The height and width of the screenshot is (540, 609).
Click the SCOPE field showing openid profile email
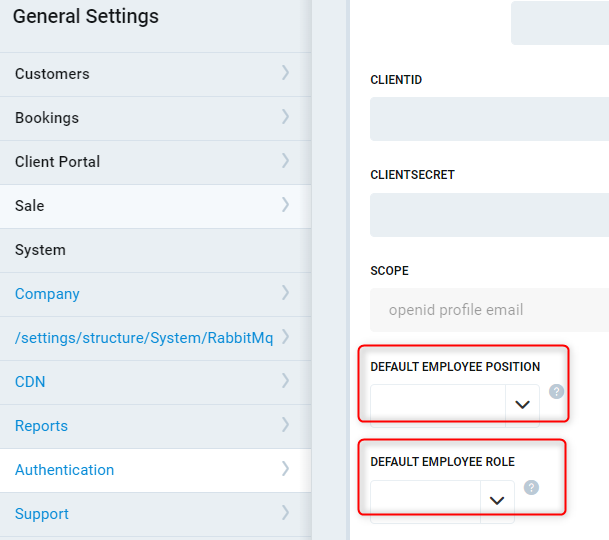(489, 310)
